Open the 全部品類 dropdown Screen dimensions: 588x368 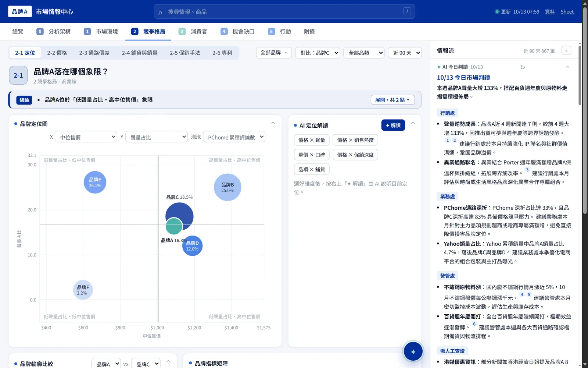(x=364, y=53)
